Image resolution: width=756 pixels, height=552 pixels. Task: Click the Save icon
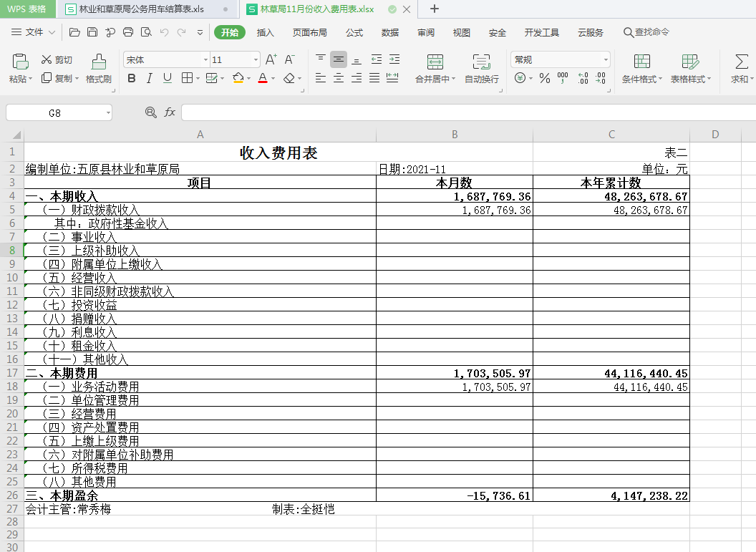[92, 32]
